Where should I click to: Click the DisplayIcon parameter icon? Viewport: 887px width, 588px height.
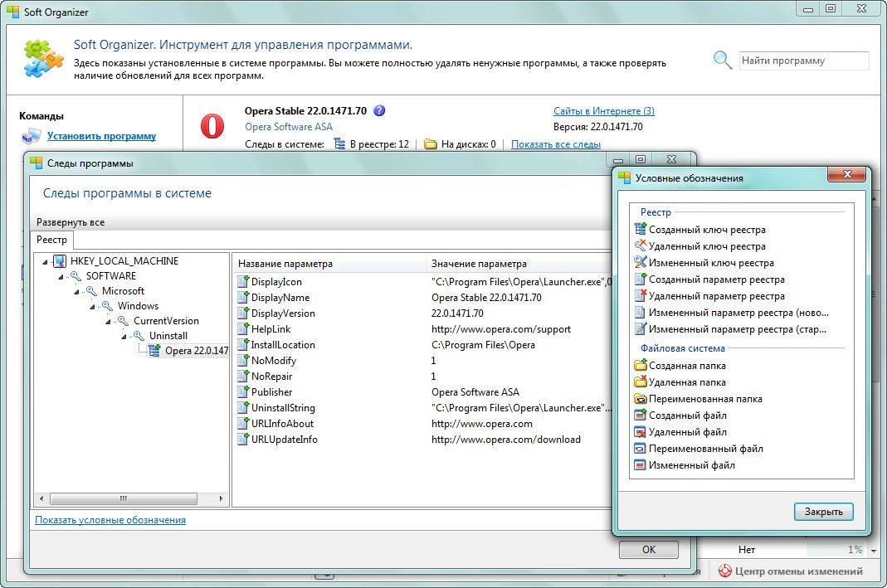[243, 281]
